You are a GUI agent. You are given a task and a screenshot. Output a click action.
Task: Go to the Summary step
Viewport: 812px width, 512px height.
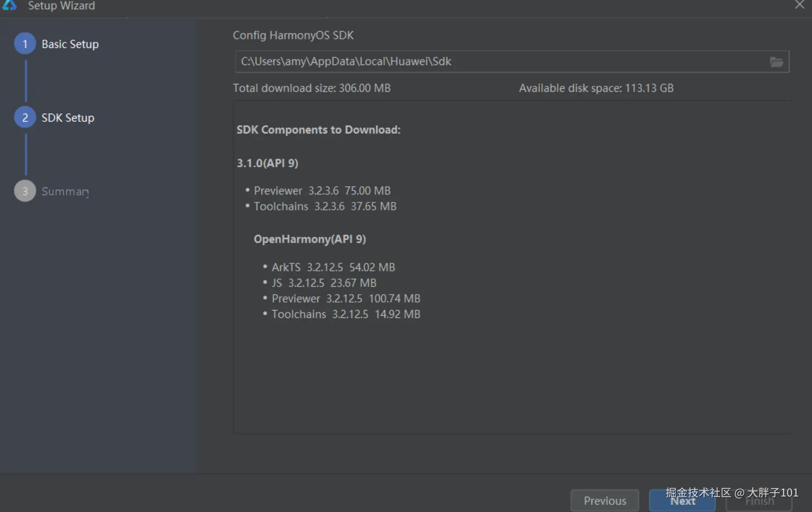[65, 192]
